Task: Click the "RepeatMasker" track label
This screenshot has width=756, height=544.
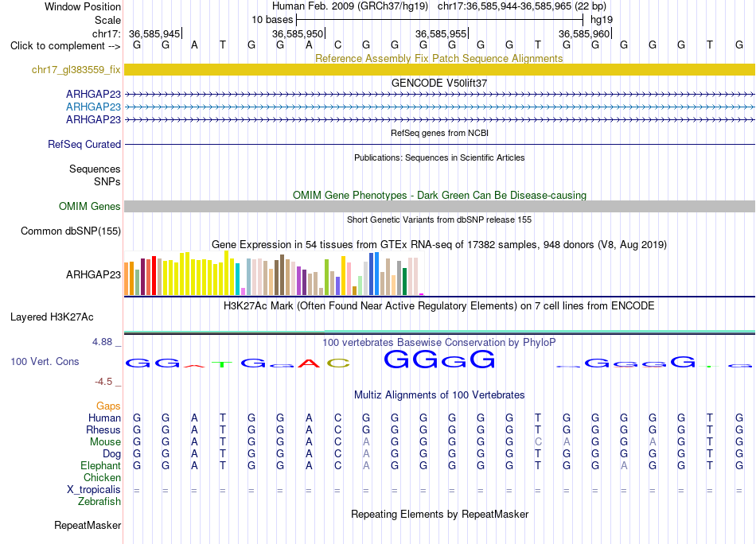Action: click(x=88, y=525)
